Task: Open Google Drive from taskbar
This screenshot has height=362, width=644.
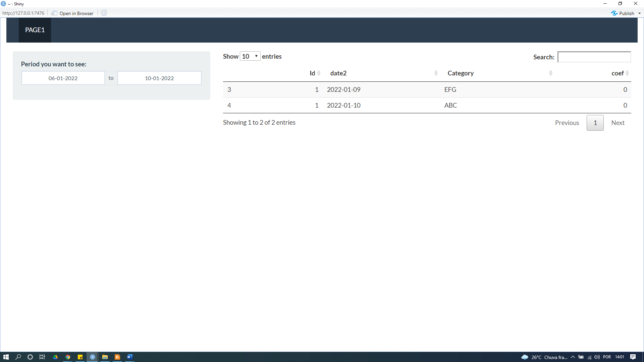Action: 55,357
